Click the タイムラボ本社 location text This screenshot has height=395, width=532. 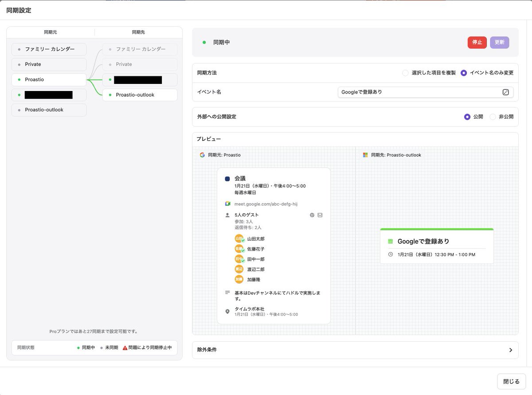(250, 309)
